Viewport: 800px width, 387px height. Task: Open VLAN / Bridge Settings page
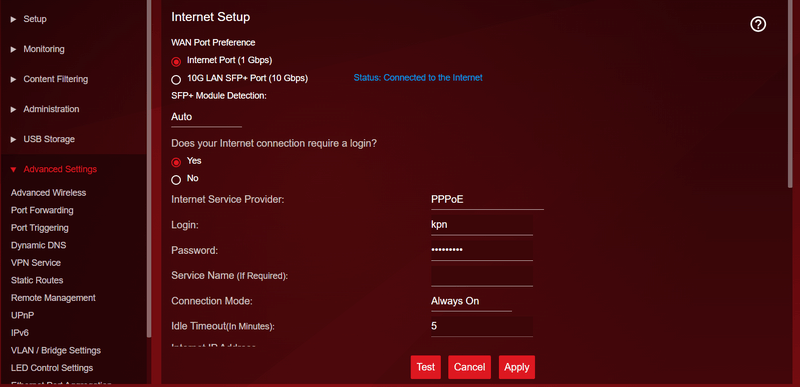tap(56, 351)
